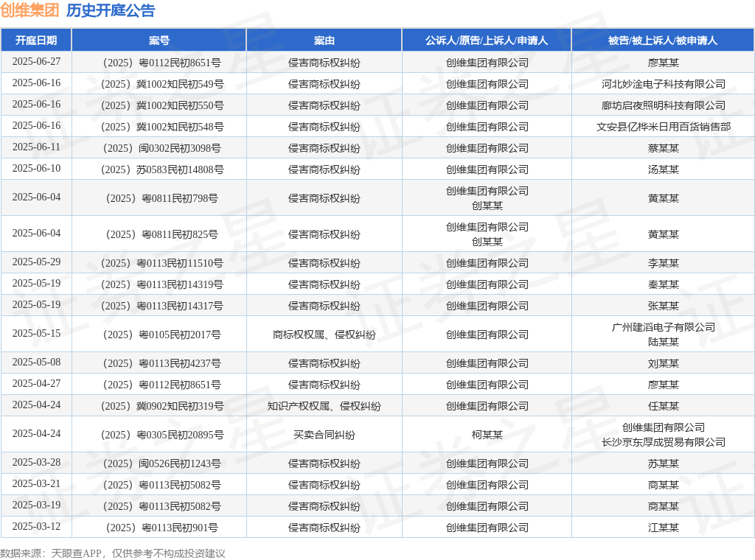Click the 创维集团 title text
The width and height of the screenshot is (755, 560).
pyautogui.click(x=29, y=10)
